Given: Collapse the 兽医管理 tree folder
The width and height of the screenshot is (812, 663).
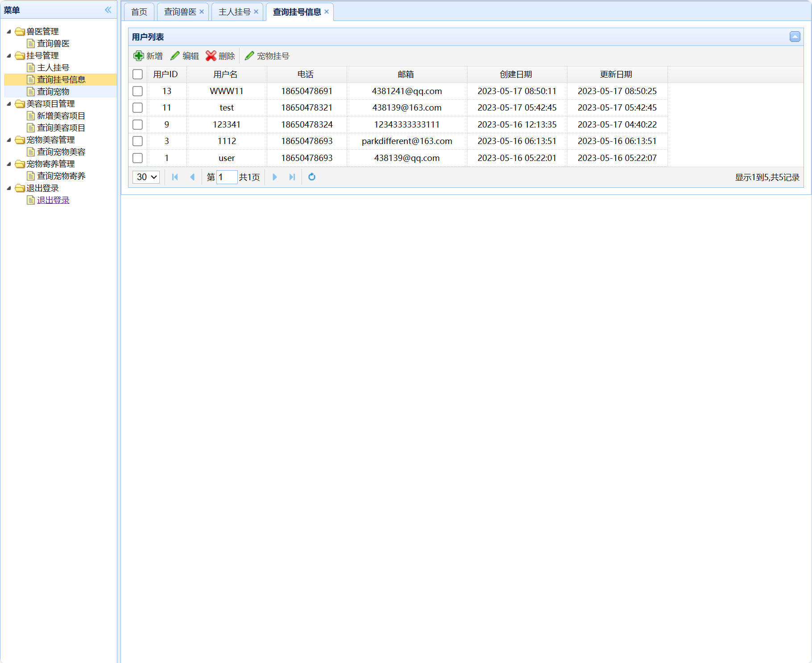Looking at the screenshot, I should tap(9, 32).
